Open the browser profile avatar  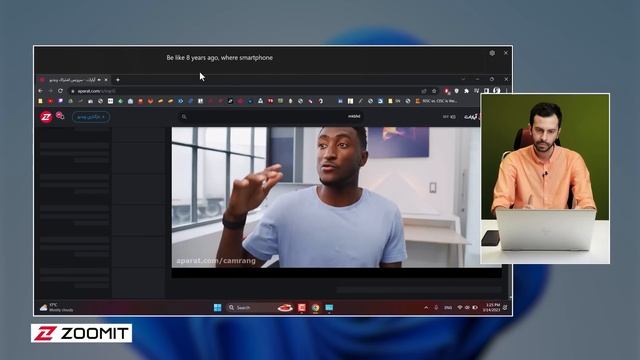click(497, 91)
